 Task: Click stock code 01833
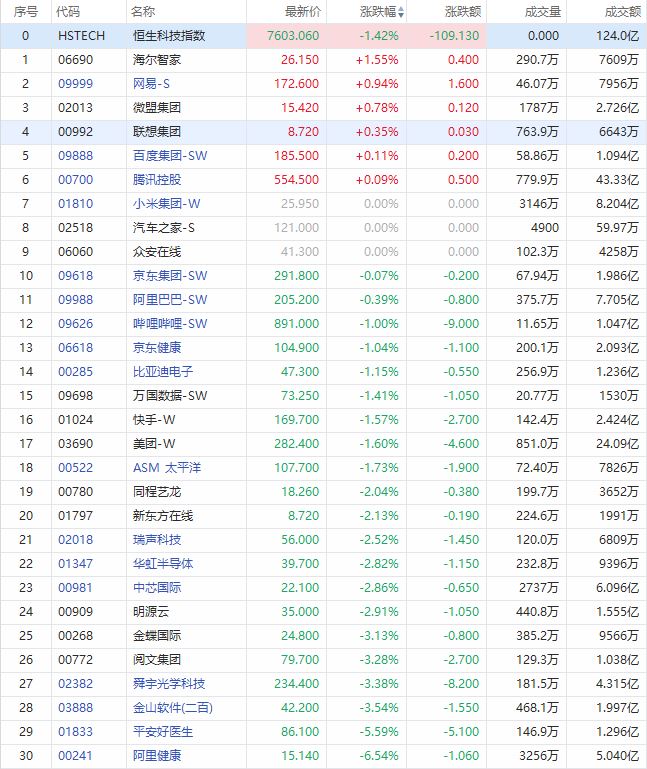pos(76,733)
